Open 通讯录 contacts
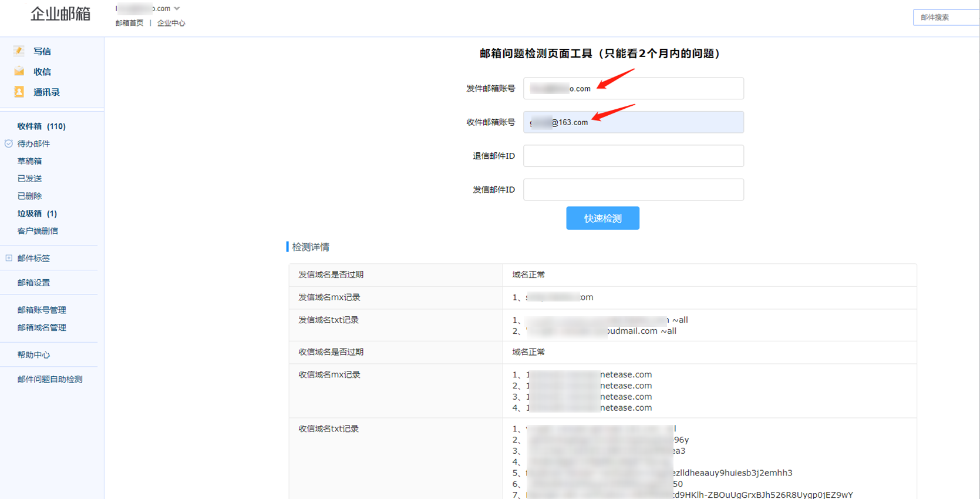Screen dimensions: 980x499 (46, 92)
